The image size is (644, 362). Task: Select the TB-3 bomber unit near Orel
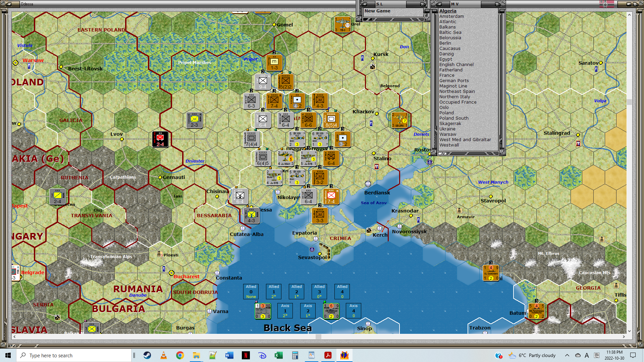click(x=342, y=25)
